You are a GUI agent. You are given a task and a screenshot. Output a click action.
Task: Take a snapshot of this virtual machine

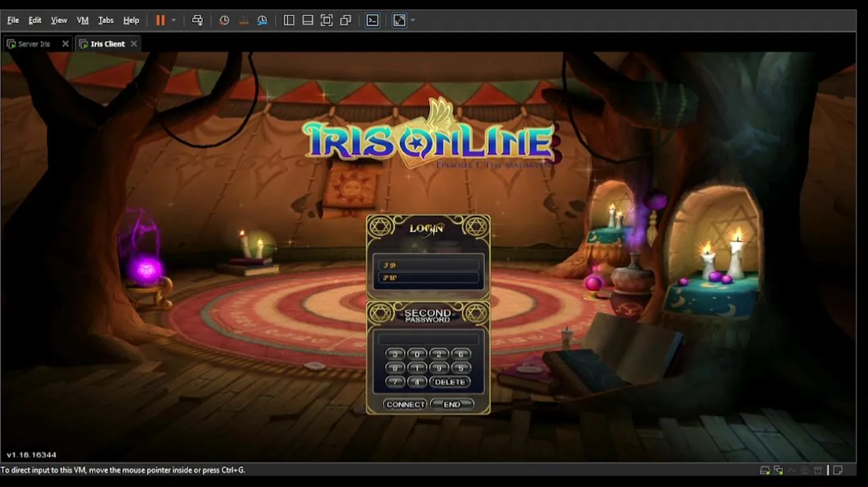point(224,20)
